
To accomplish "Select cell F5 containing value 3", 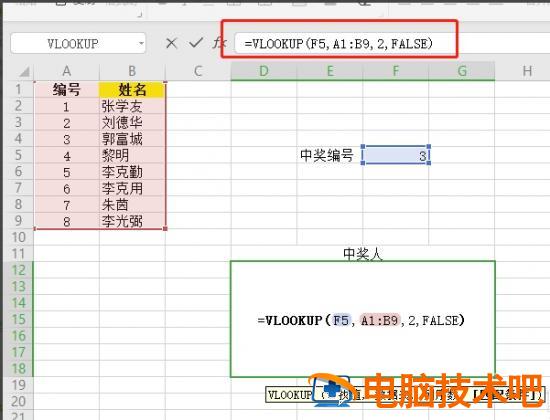I will pos(396,155).
